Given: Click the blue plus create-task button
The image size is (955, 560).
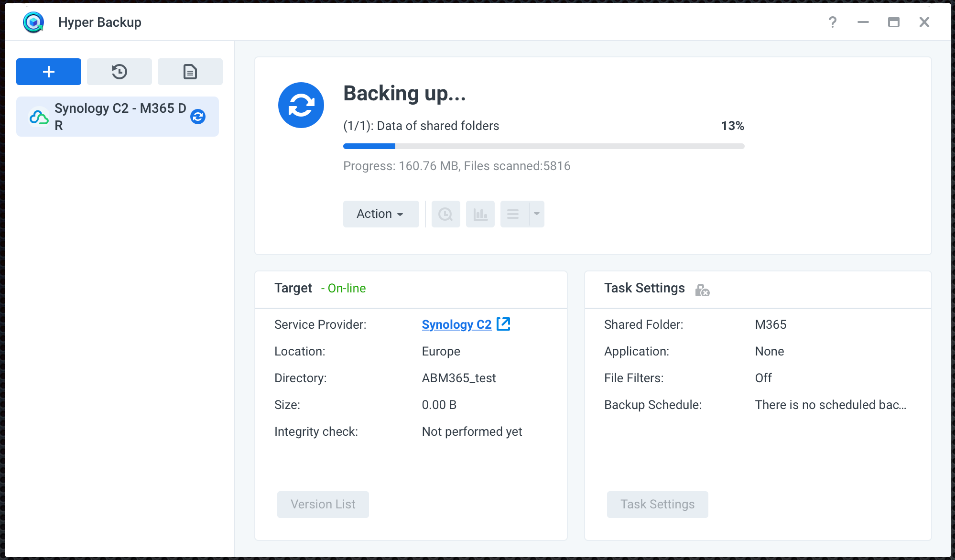Looking at the screenshot, I should tap(49, 72).
